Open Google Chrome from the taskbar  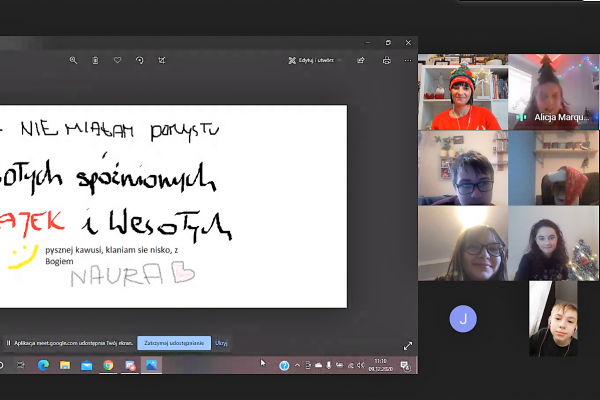108,366
